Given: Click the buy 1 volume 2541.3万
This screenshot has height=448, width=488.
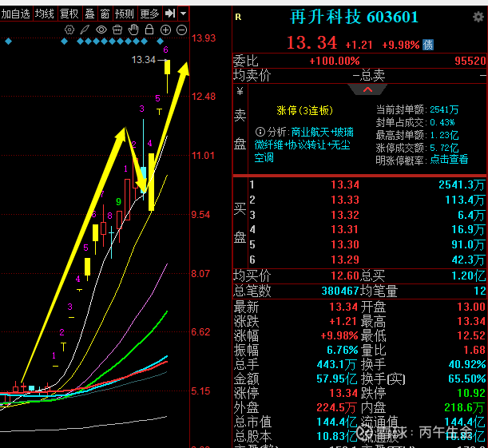Looking at the screenshot, I should (x=462, y=184).
